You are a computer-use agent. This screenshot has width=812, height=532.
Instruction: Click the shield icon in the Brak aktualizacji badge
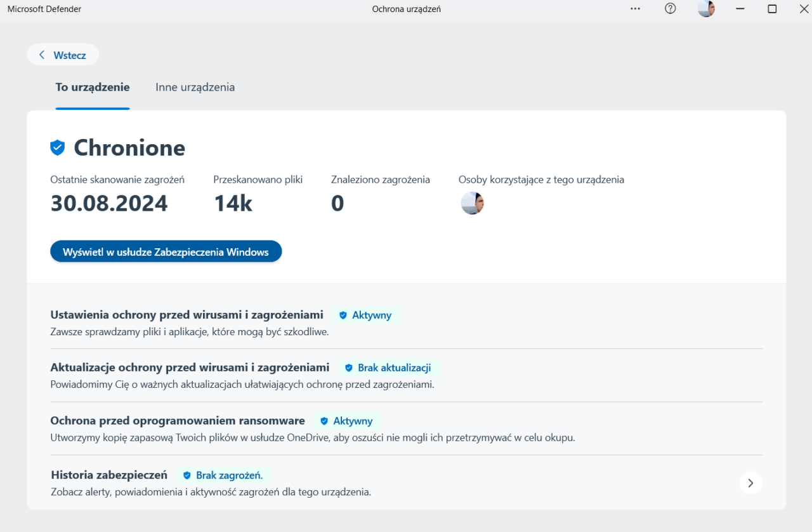click(x=348, y=368)
